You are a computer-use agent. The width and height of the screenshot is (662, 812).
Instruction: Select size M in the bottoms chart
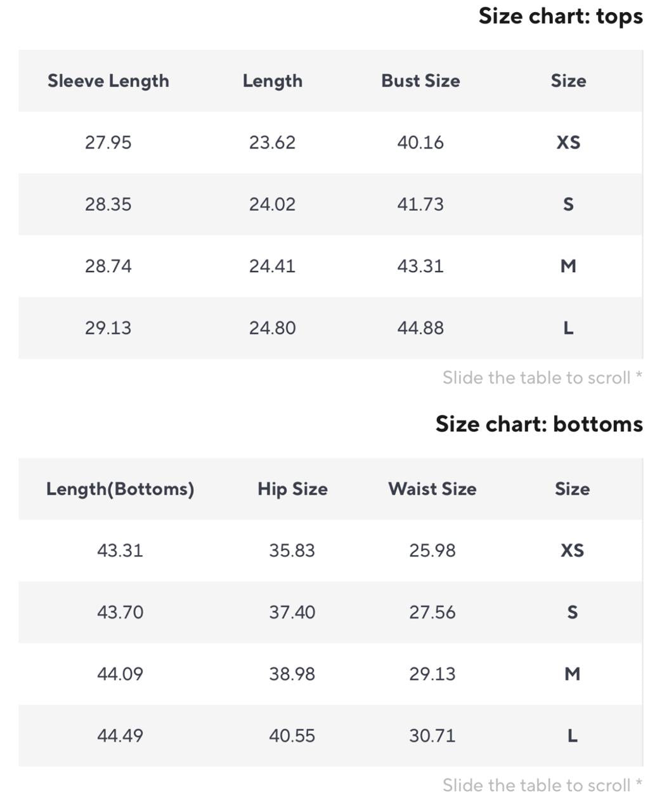click(x=572, y=674)
